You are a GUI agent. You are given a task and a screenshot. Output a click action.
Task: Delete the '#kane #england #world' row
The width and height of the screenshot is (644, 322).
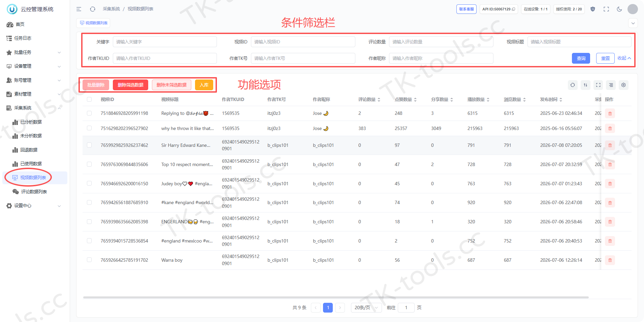click(610, 202)
